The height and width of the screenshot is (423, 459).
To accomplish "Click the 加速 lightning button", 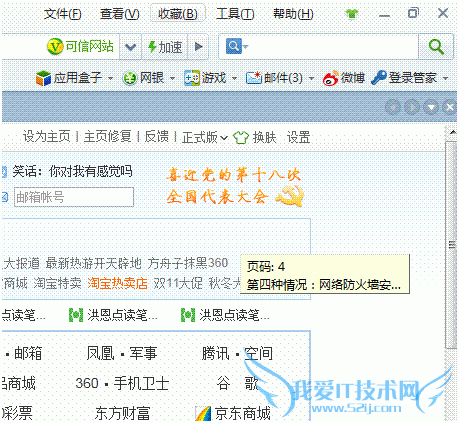I will 165,47.
